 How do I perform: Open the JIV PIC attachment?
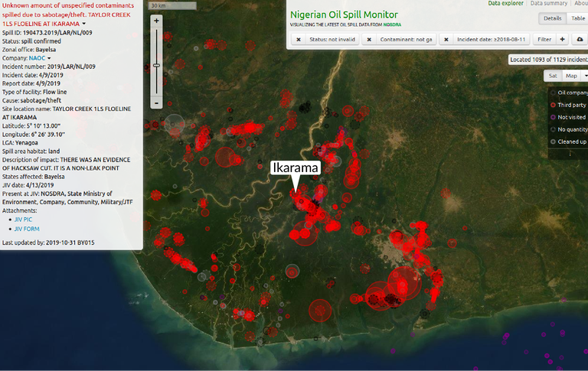(23, 220)
